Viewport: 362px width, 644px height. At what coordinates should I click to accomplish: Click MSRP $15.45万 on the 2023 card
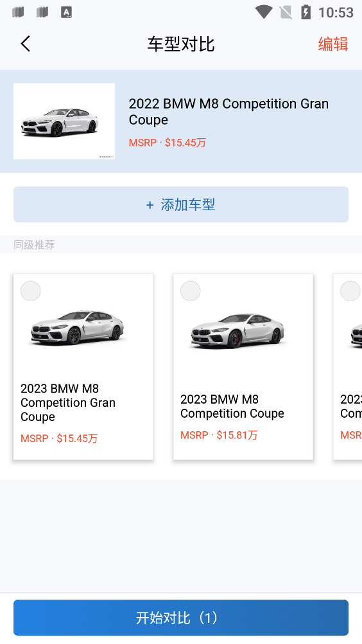pyautogui.click(x=59, y=438)
